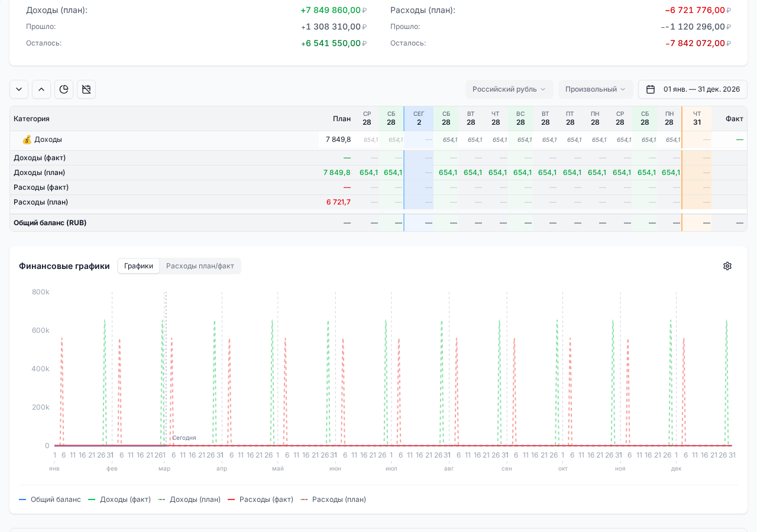Viewport: 757px width, 532px height.
Task: Click the 01 янв. — 31 дек. 2026 date button
Action: [701, 89]
